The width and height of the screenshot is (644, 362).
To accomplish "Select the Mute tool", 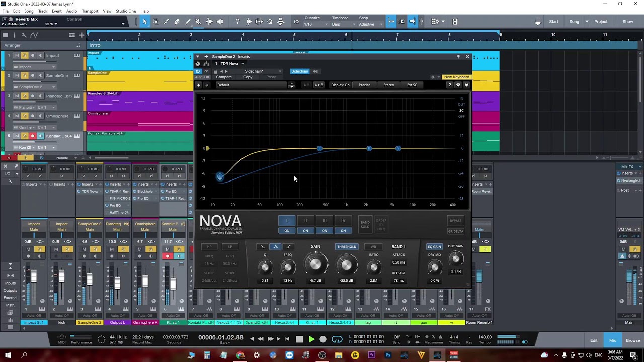I will (198, 22).
